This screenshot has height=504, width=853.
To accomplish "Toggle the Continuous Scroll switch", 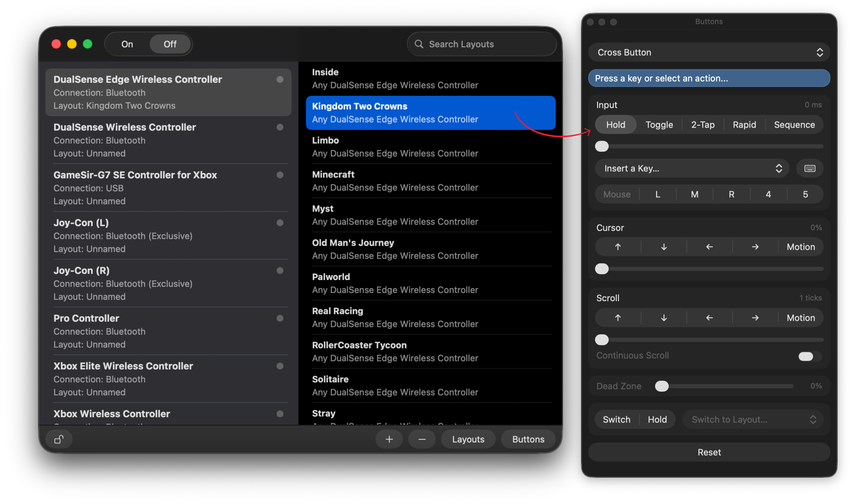I will click(x=810, y=356).
